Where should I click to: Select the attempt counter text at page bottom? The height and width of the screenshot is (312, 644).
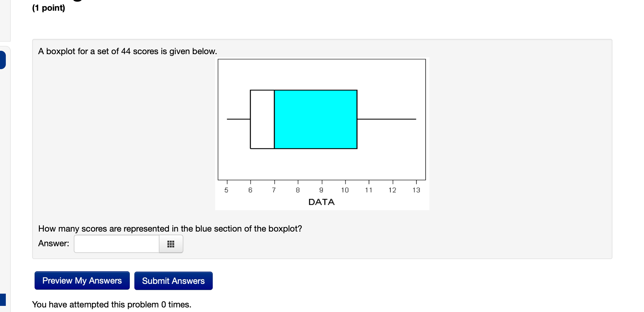[x=111, y=304]
